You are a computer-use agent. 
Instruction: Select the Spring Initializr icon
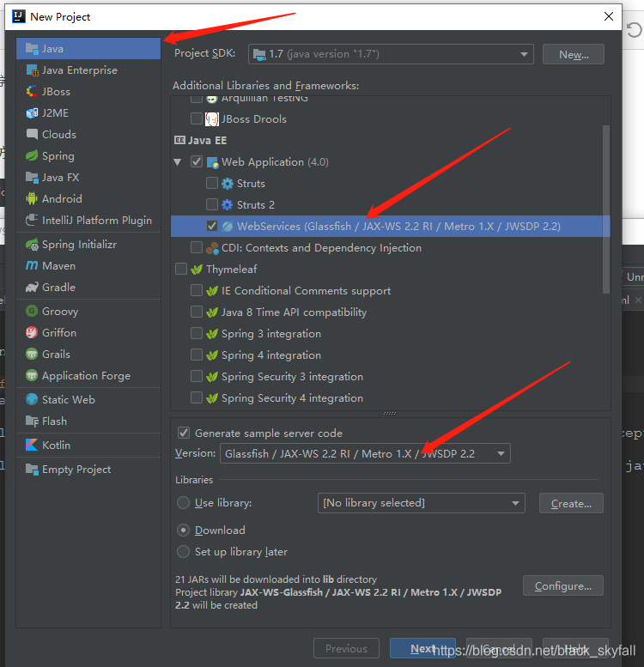click(x=32, y=245)
